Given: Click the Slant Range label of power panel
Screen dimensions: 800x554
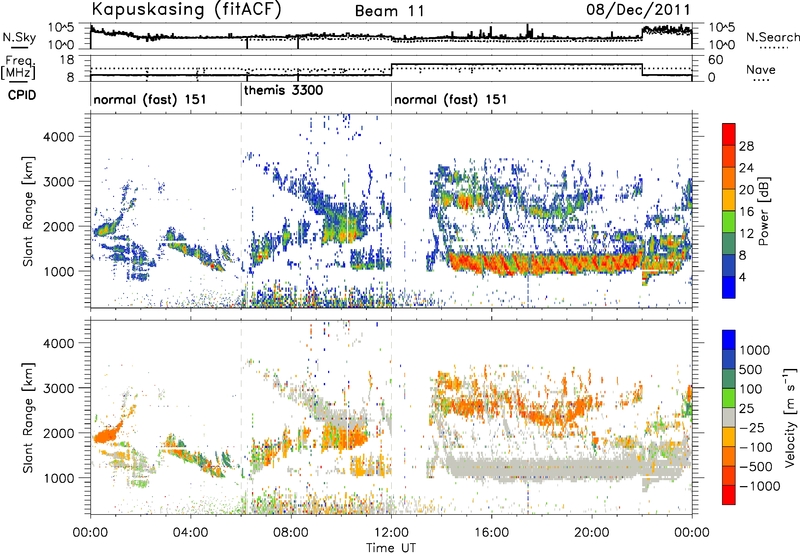Looking at the screenshot, I should pos(28,211).
